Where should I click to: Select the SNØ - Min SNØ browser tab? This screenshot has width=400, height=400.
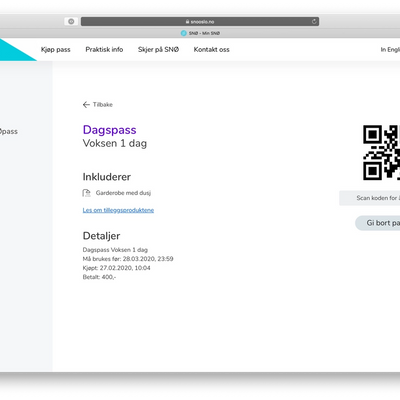click(200, 33)
